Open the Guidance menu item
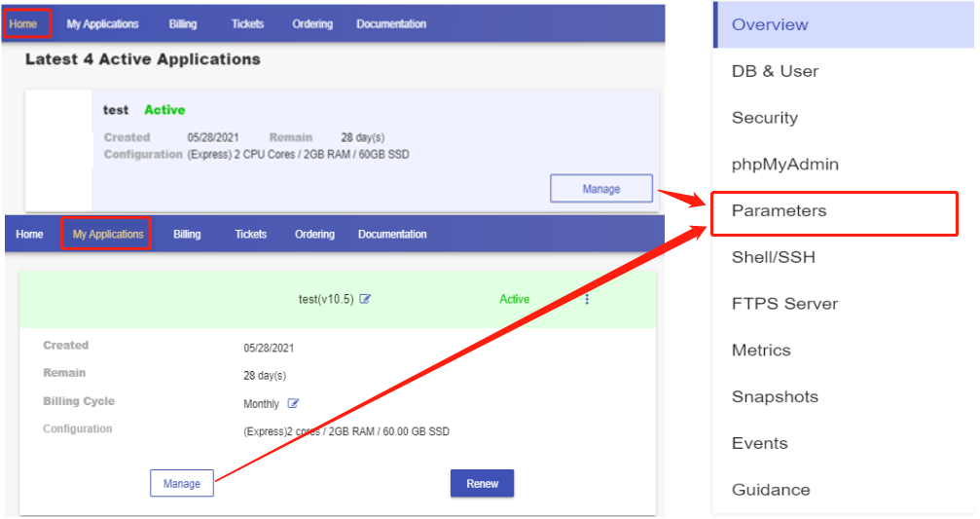Image resolution: width=980 pixels, height=519 pixels. point(771,490)
